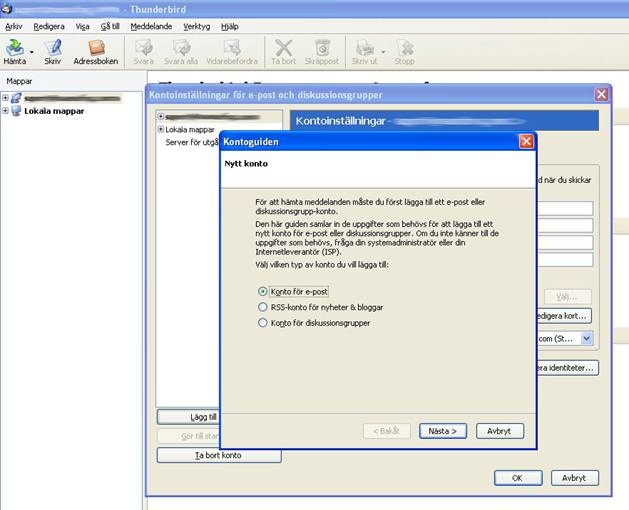Select RSS-konto för nyheter & bloggar
Viewport: 629px width, 510px height.
[263, 307]
